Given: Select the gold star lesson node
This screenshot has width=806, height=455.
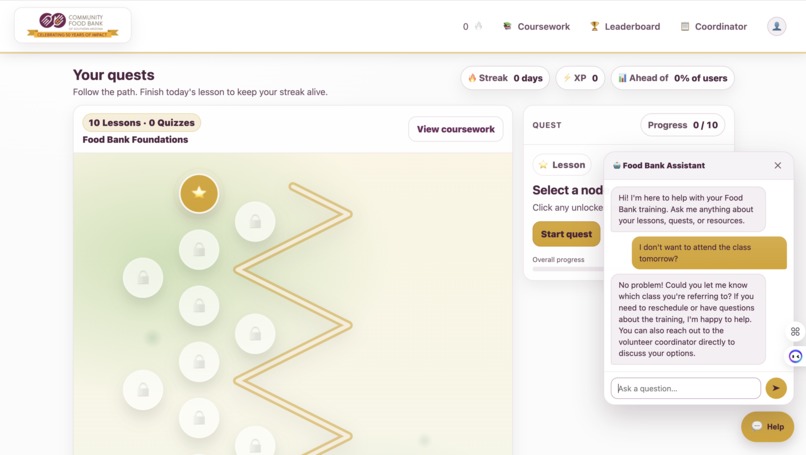Looking at the screenshot, I should (199, 193).
